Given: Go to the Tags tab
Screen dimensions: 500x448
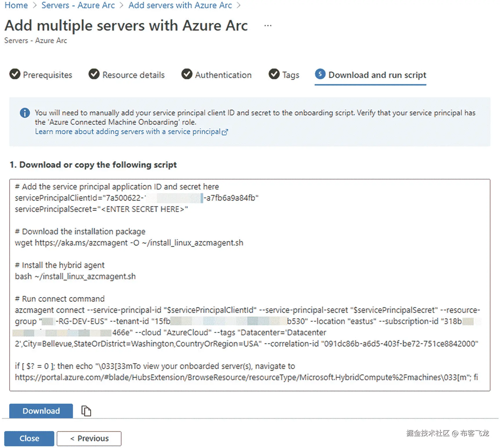Looking at the screenshot, I should coord(284,75).
